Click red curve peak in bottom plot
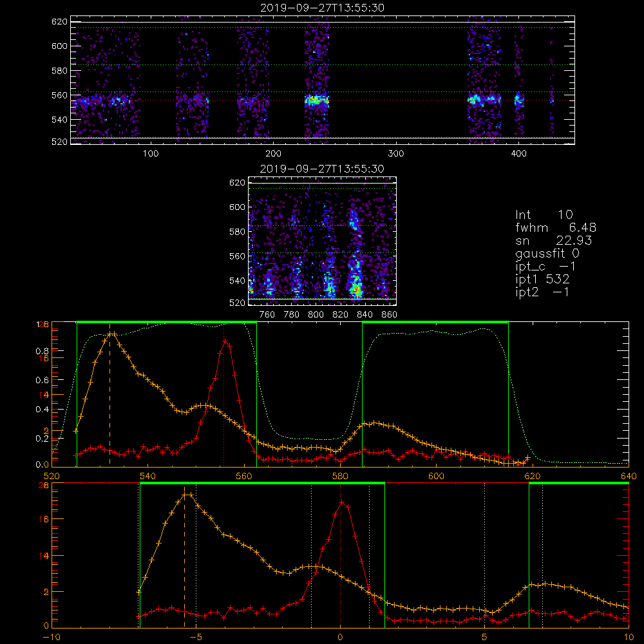The height and width of the screenshot is (644, 644). (x=341, y=502)
